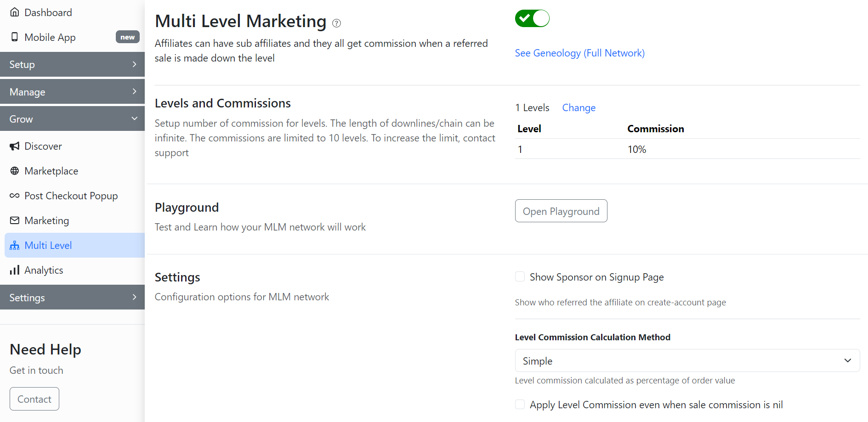Open See Geneology (Full Network) link
The image size is (868, 422).
(x=579, y=53)
